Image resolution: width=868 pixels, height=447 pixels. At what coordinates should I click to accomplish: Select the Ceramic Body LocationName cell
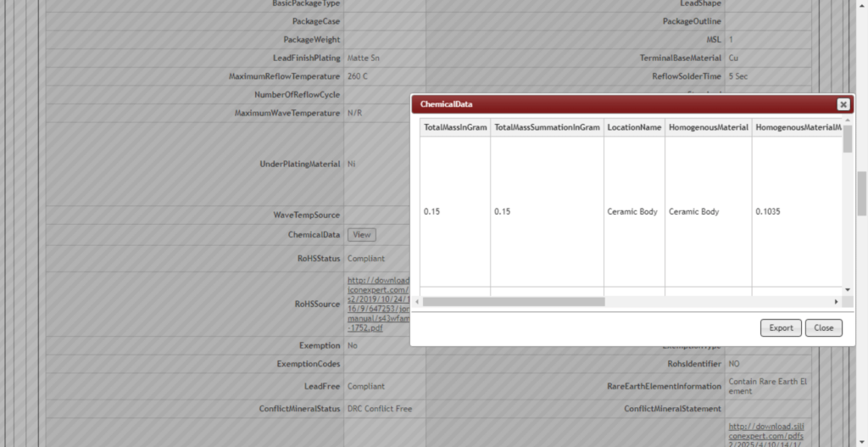[x=632, y=211]
